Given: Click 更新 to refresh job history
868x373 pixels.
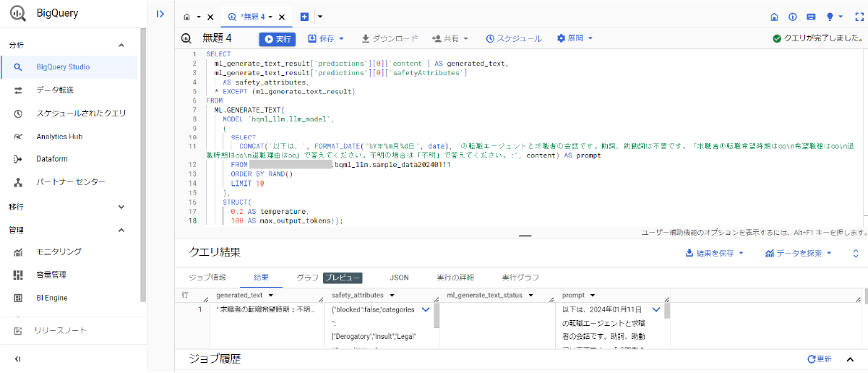Looking at the screenshot, I should tap(820, 359).
